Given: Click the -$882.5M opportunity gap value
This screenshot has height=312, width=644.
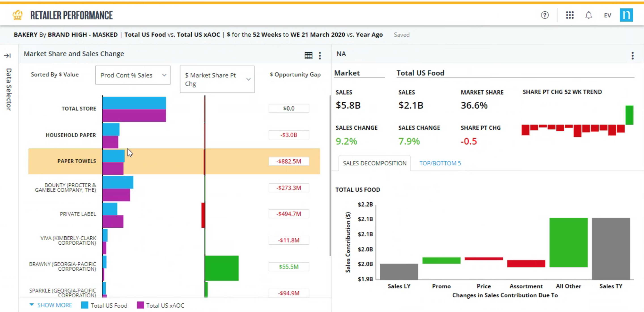Looking at the screenshot, I should (x=289, y=161).
